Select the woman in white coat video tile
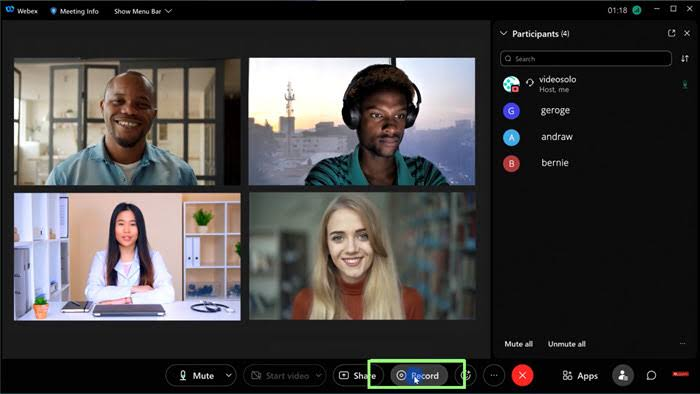 127,257
